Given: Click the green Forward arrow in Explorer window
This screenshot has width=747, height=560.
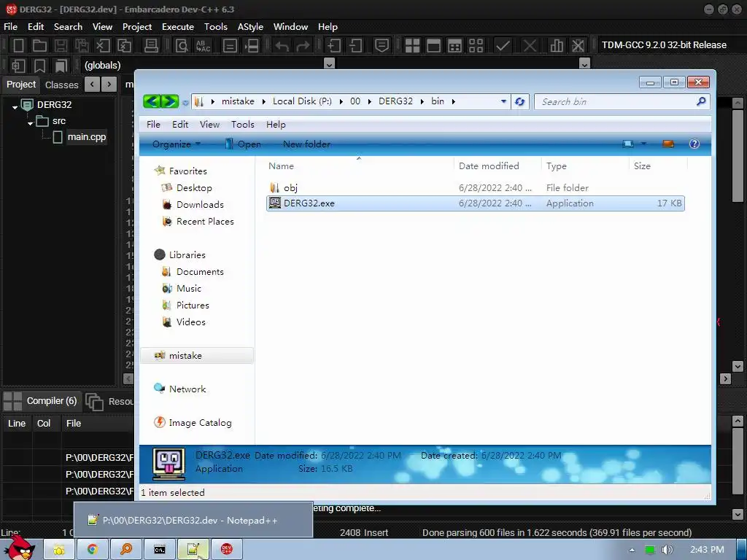Looking at the screenshot, I should (x=169, y=101).
